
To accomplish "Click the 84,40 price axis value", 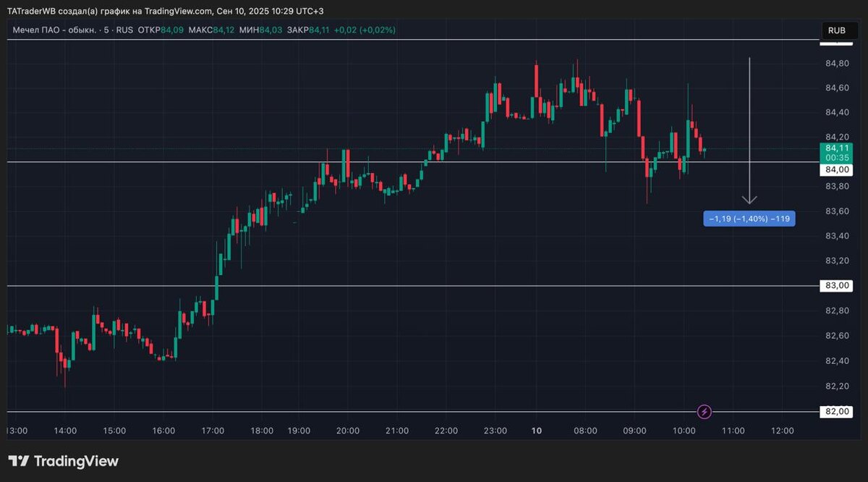I will pyautogui.click(x=837, y=112).
